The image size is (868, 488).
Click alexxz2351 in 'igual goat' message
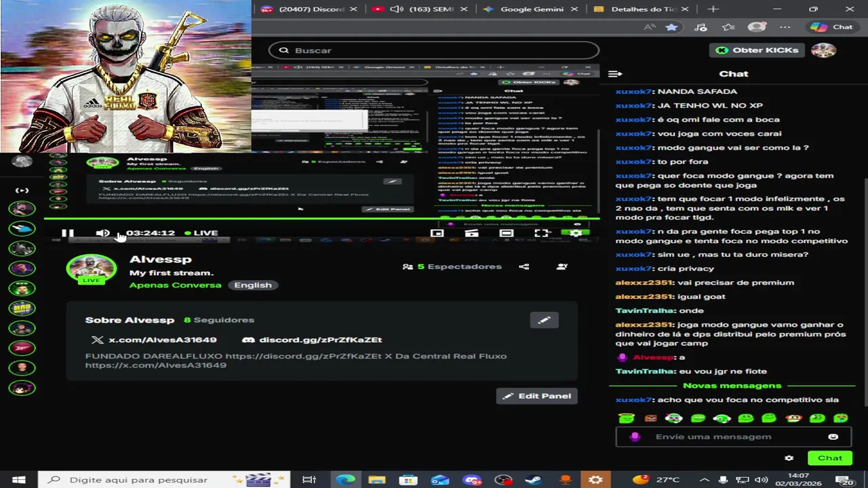pyautogui.click(x=644, y=297)
